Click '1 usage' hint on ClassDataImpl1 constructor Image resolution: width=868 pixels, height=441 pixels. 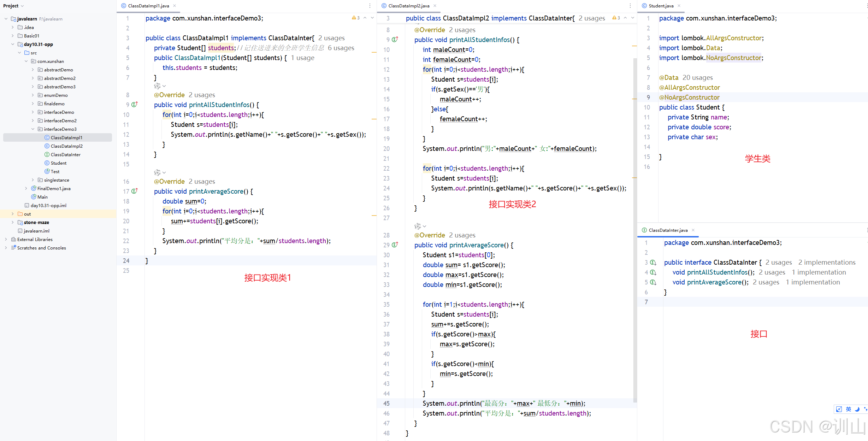pyautogui.click(x=302, y=58)
